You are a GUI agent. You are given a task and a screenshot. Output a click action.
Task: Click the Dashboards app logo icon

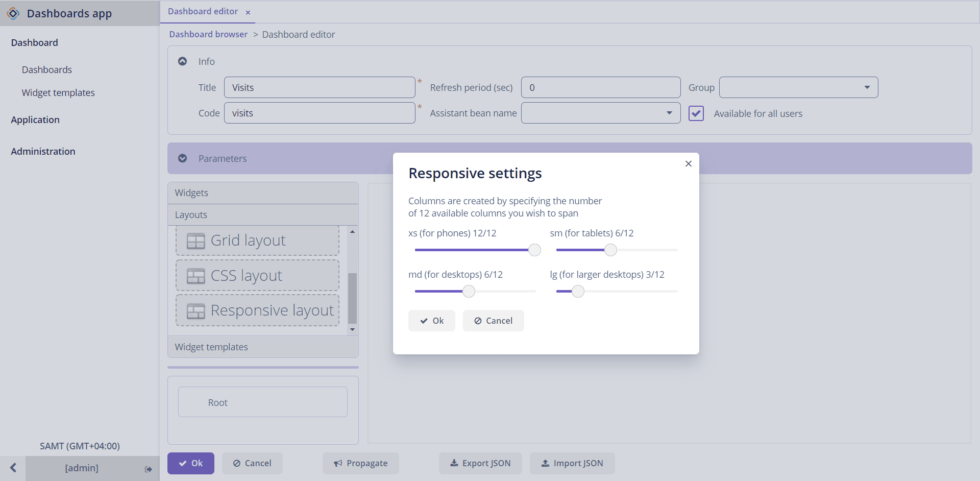click(x=13, y=13)
